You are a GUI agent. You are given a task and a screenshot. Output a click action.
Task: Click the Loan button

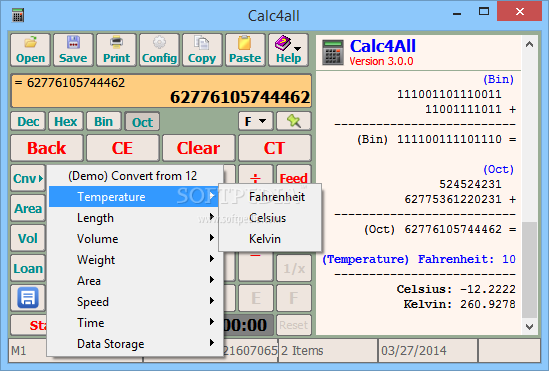(x=28, y=268)
